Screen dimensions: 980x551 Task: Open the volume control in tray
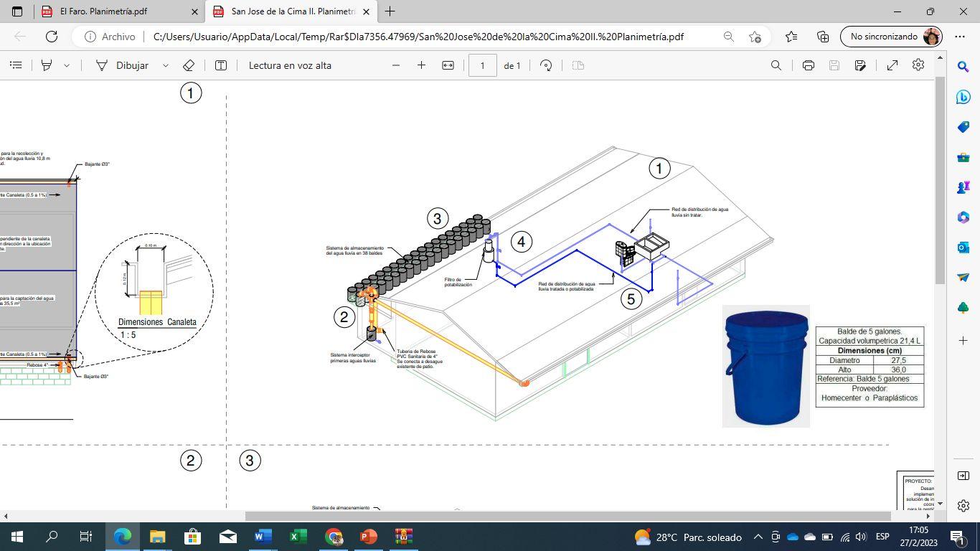pos(861,537)
